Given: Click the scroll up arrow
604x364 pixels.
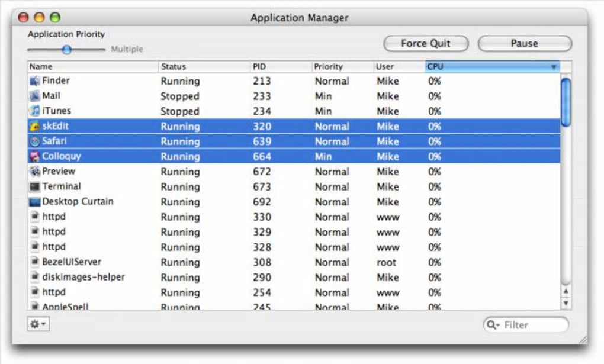Looking at the screenshot, I should point(566,291).
